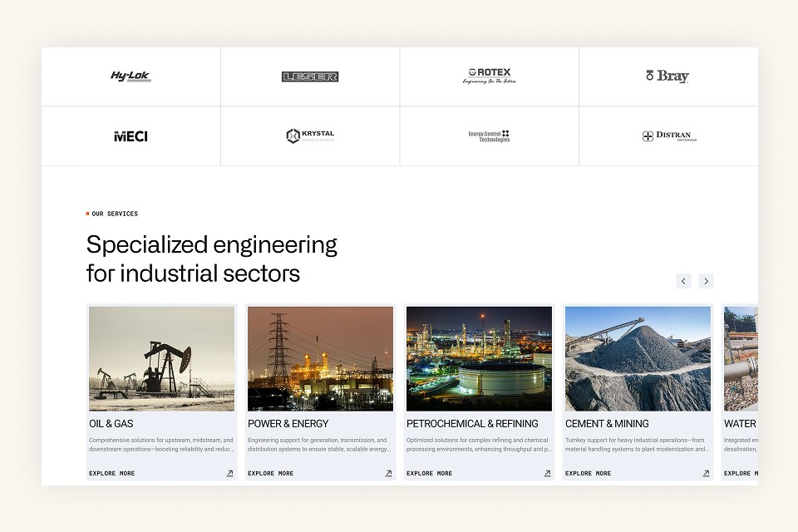This screenshot has width=798, height=532.
Task: Click the Energy Control Technologies logo
Action: coord(489,136)
